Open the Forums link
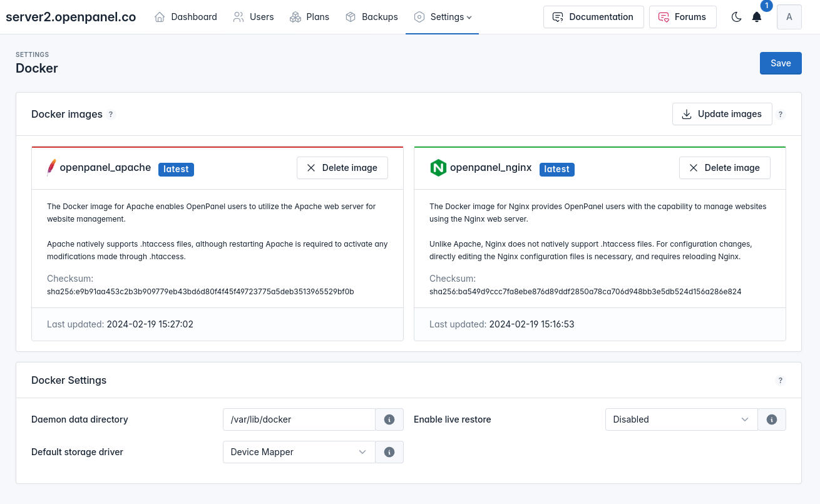This screenshot has width=820, height=504. click(682, 17)
